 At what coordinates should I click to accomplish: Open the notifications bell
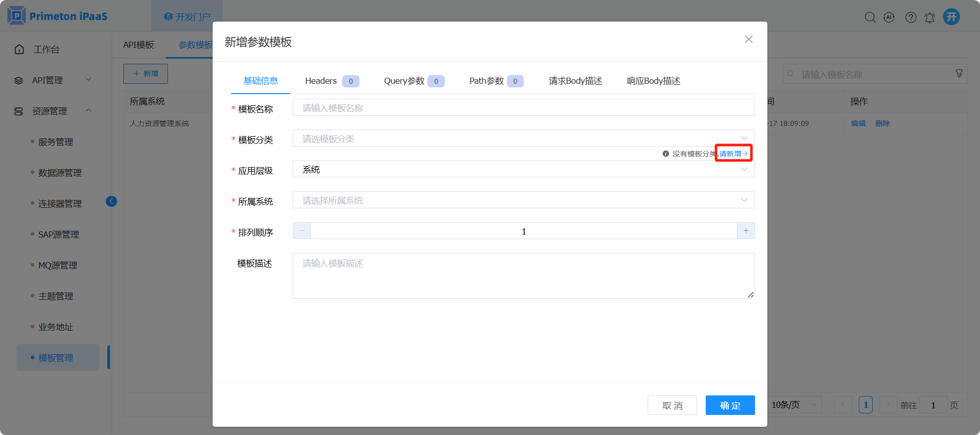[930, 17]
